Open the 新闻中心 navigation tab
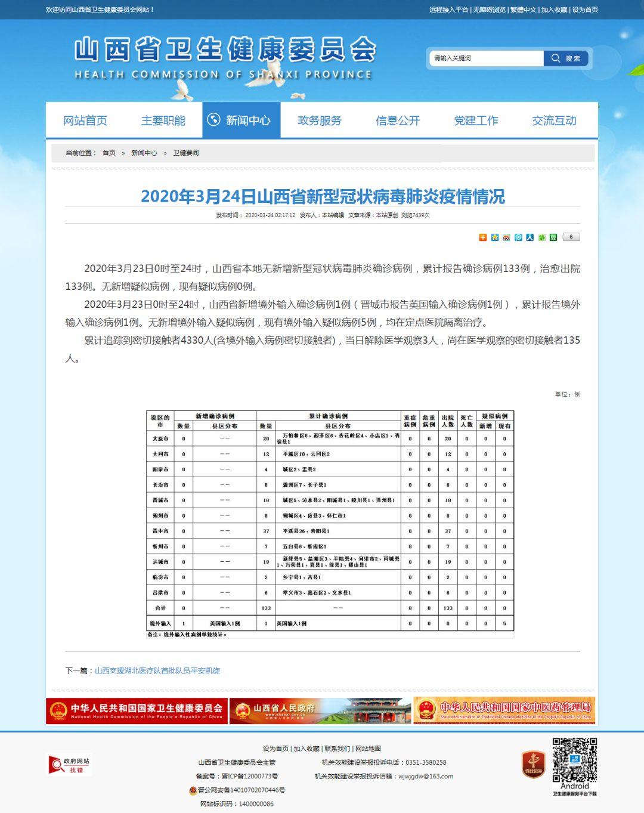 click(x=241, y=120)
